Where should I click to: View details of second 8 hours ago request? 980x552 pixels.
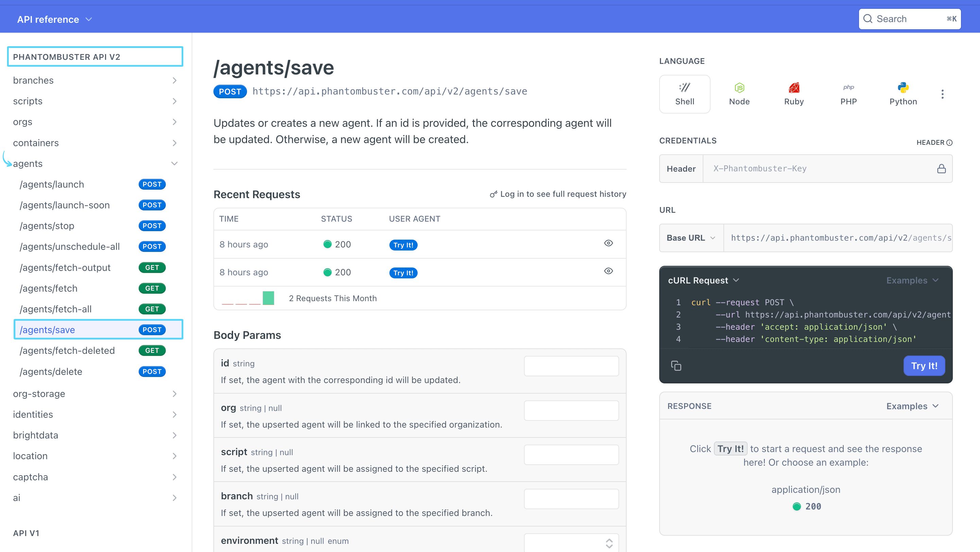608,271
